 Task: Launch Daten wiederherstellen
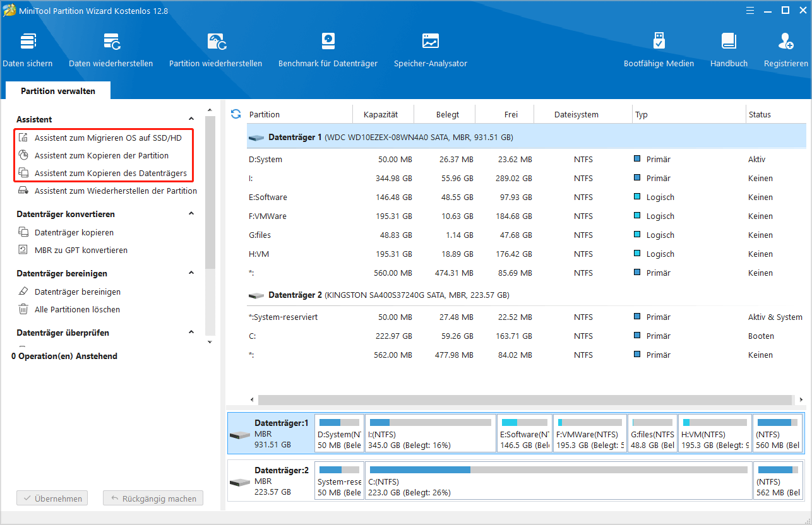pos(111,50)
